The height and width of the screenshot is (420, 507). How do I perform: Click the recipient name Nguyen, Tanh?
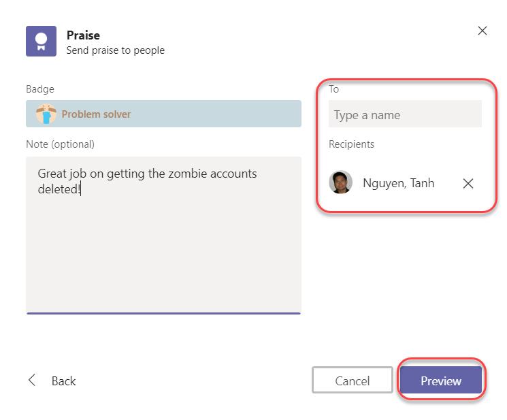click(398, 183)
